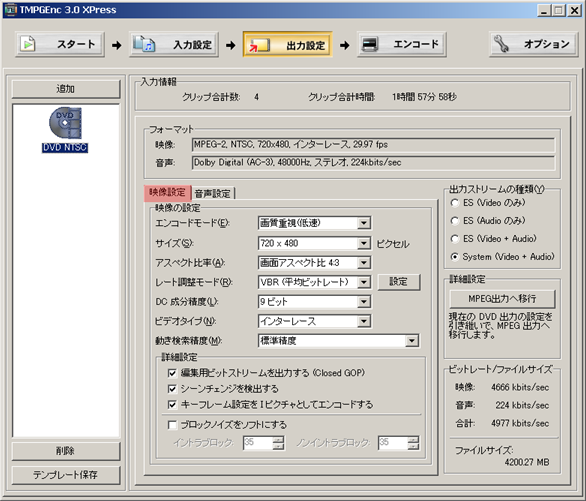Enable ブロックノイズをソフトにする checkbox
Screen dimensions: 586x501
172,425
